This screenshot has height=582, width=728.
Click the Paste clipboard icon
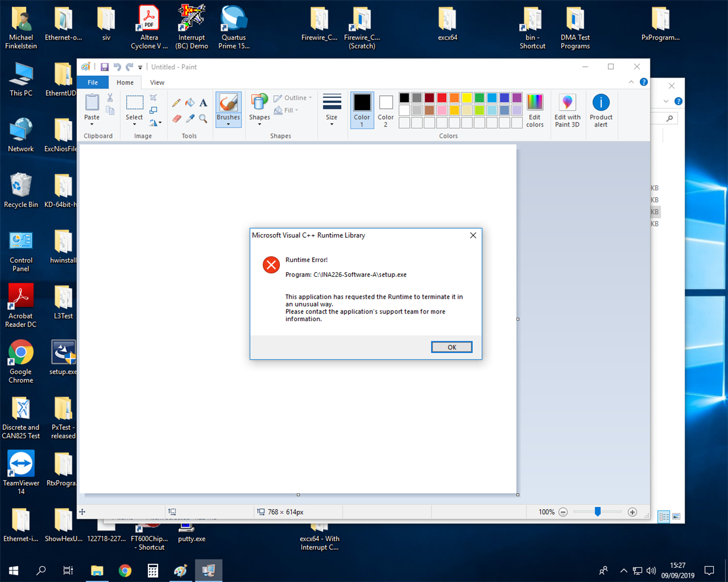click(x=92, y=103)
